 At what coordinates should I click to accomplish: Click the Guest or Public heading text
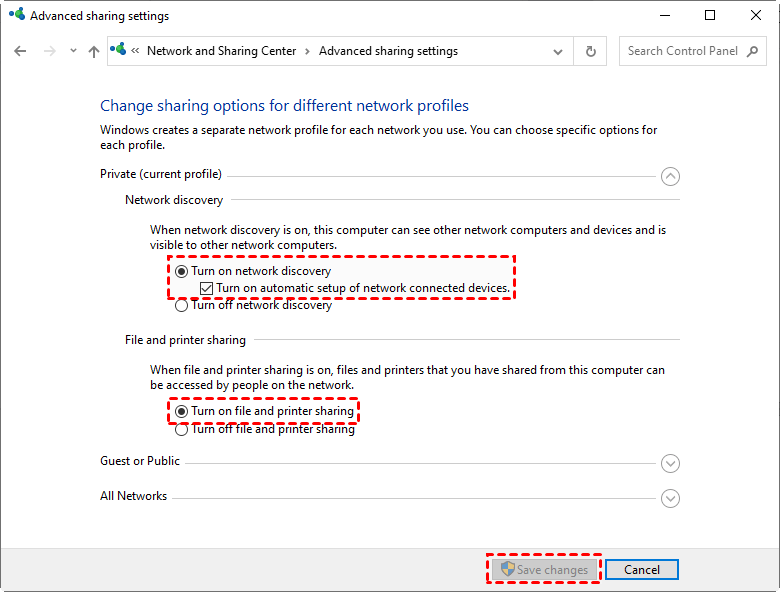point(140,461)
